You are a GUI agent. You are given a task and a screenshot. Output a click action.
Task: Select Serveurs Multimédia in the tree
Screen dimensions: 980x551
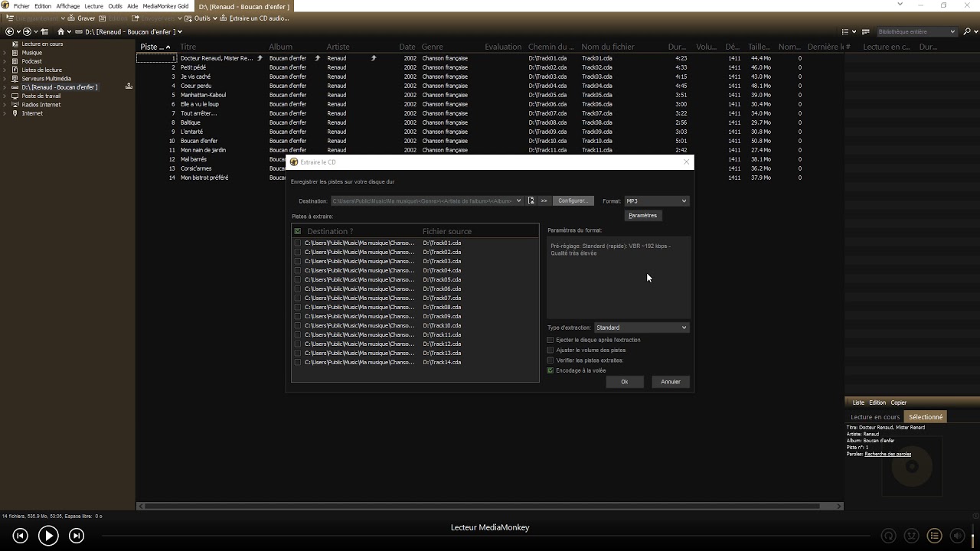(46, 78)
